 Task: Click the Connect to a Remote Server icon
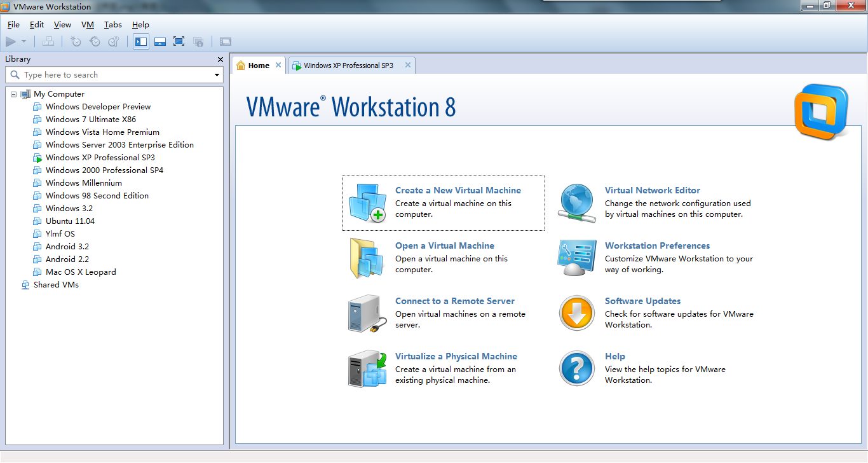pos(367,314)
